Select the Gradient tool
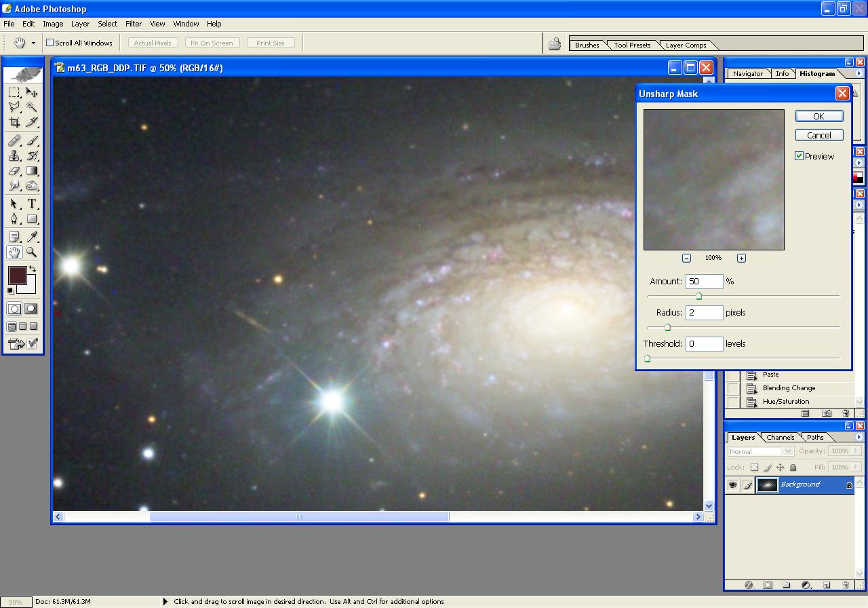The height and width of the screenshot is (608, 868). (x=32, y=171)
